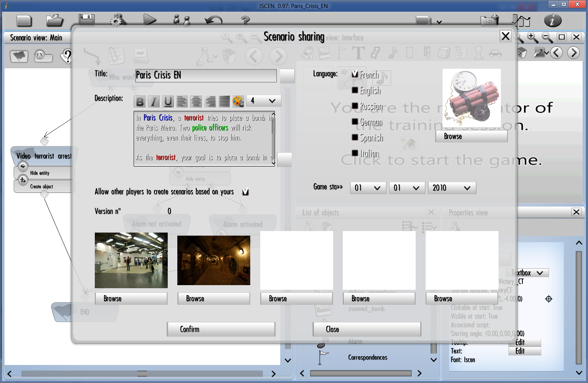Open a scenario with the folder icon
Image resolution: width=588 pixels, height=383 pixels.
[x=55, y=20]
